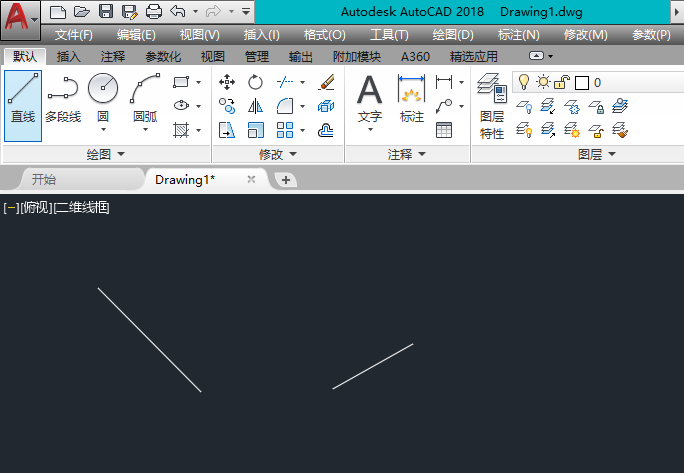Screen dimensions: 684x473
Task: Activate the Scale tool icon
Action: click(255, 130)
